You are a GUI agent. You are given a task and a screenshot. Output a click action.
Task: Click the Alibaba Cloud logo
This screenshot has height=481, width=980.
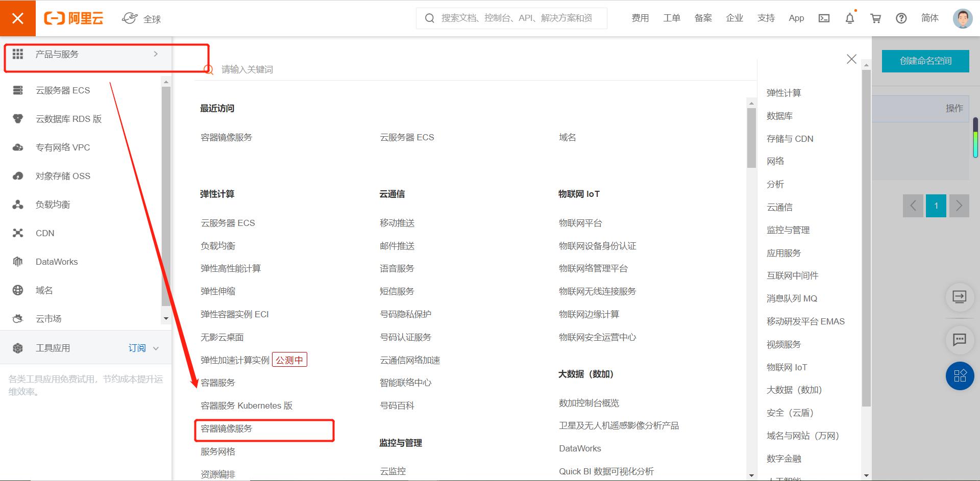[73, 18]
